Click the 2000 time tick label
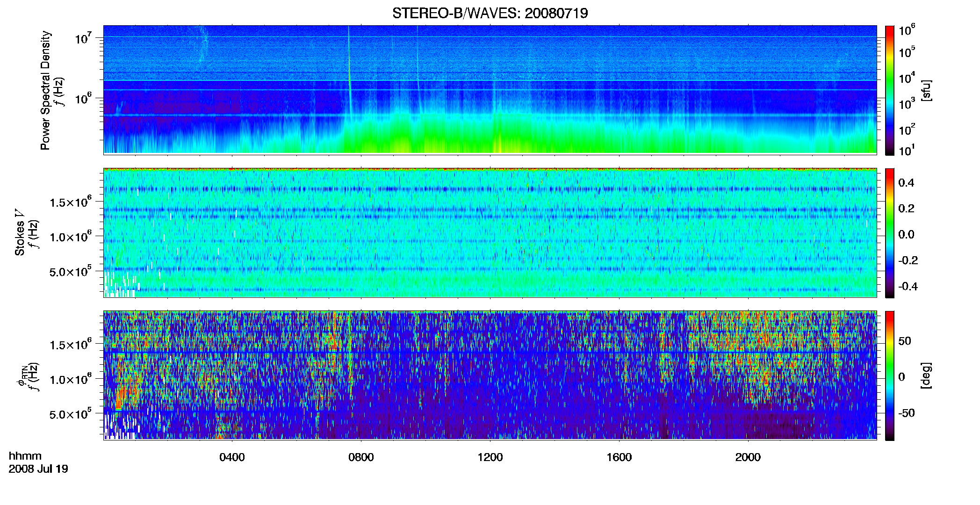The width and height of the screenshot is (980, 505). [748, 457]
